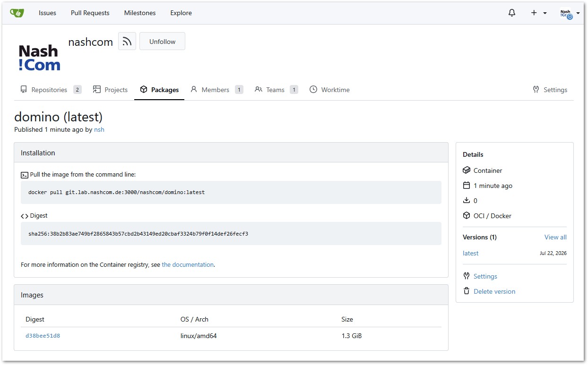Click the 1.3 GiB size cell
The width and height of the screenshot is (588, 365).
pos(352,336)
